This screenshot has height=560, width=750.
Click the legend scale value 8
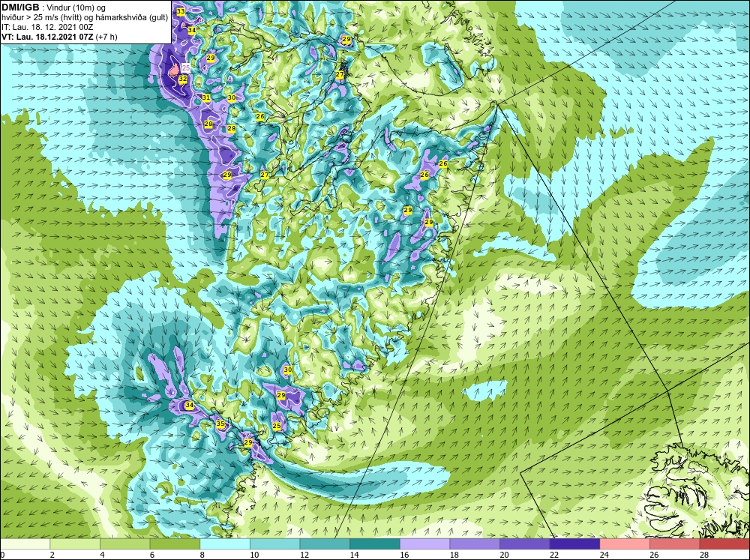click(x=202, y=555)
